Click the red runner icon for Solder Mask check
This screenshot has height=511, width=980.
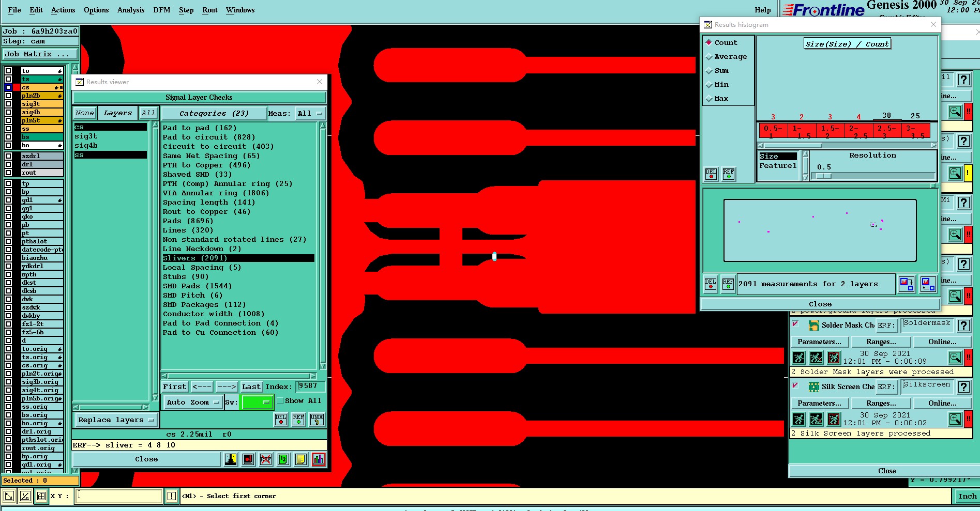834,358
